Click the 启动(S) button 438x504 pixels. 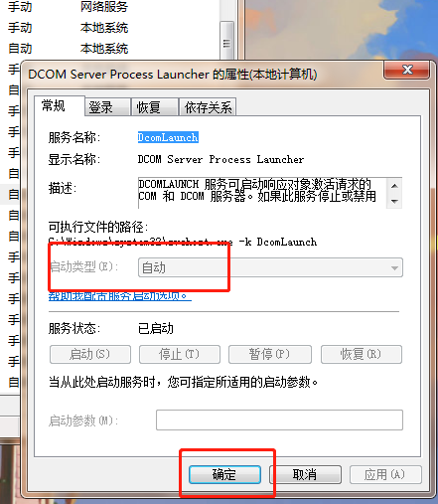point(90,355)
